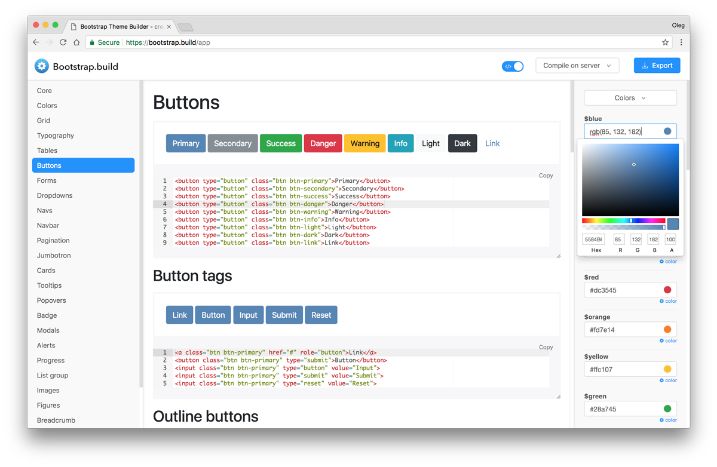Click the browser home icon
The image size is (717, 467).
point(77,42)
